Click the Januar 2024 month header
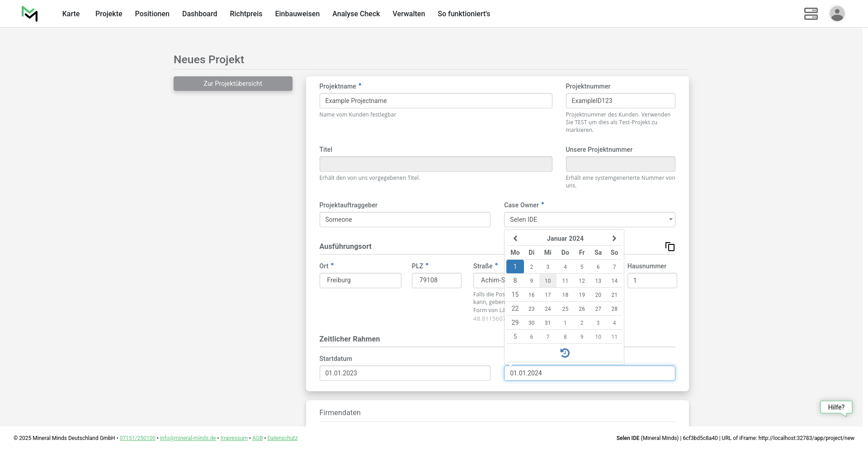The width and height of the screenshot is (868, 449). pyautogui.click(x=565, y=239)
